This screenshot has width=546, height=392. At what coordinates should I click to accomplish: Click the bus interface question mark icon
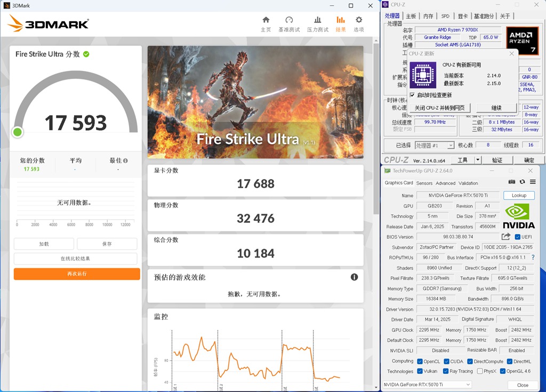click(x=533, y=257)
